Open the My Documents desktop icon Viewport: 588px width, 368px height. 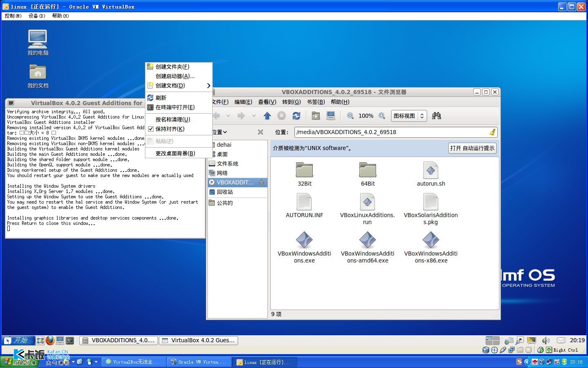click(x=38, y=76)
